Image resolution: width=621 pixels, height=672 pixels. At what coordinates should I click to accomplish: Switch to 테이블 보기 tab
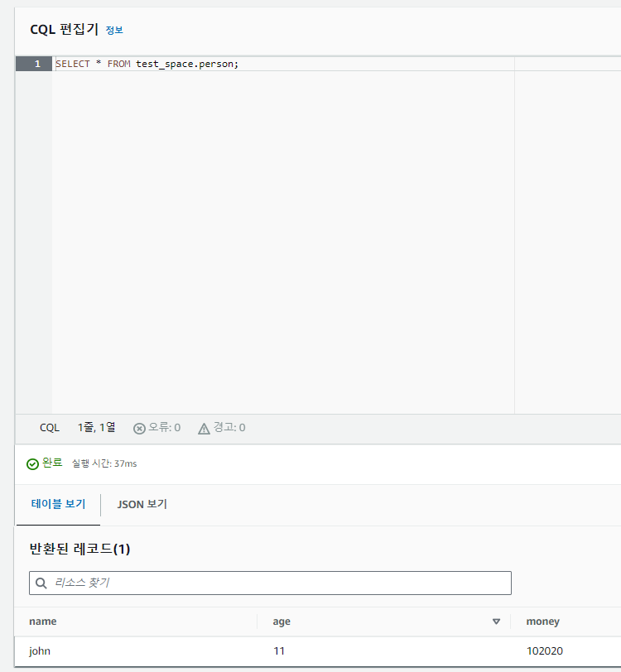58,504
